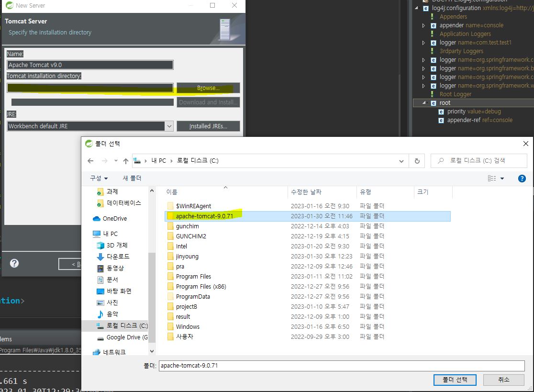Select the ProgramData folder
Image resolution: width=534 pixels, height=392 pixels.
click(193, 297)
